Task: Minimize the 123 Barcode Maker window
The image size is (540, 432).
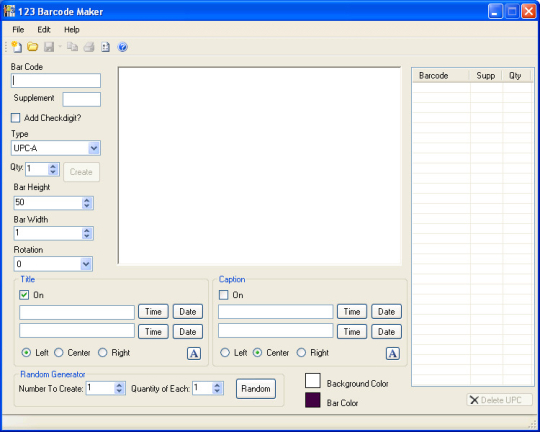Action: [495, 12]
